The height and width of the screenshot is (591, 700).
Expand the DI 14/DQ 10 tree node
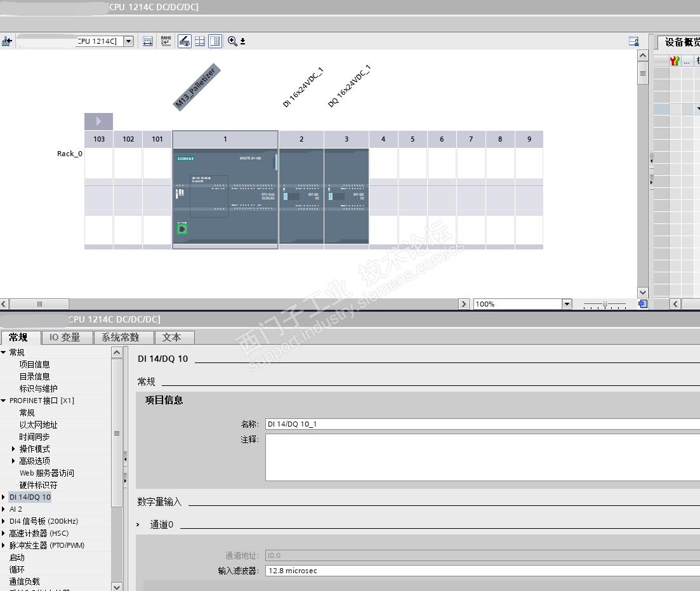point(4,497)
